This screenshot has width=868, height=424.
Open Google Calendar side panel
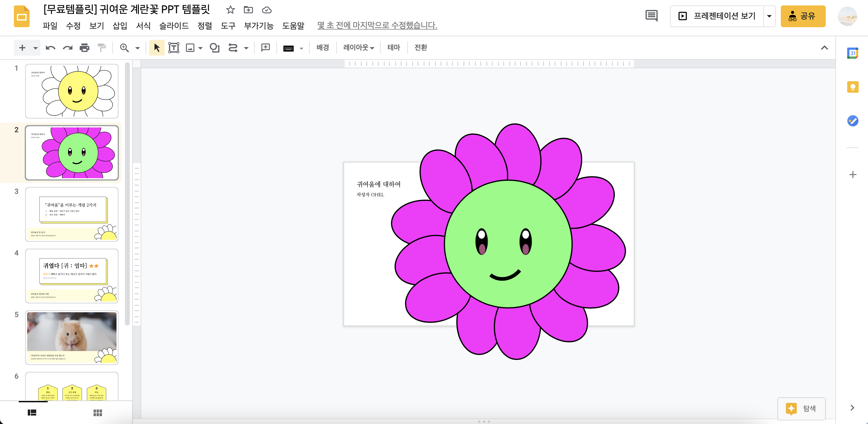(853, 53)
